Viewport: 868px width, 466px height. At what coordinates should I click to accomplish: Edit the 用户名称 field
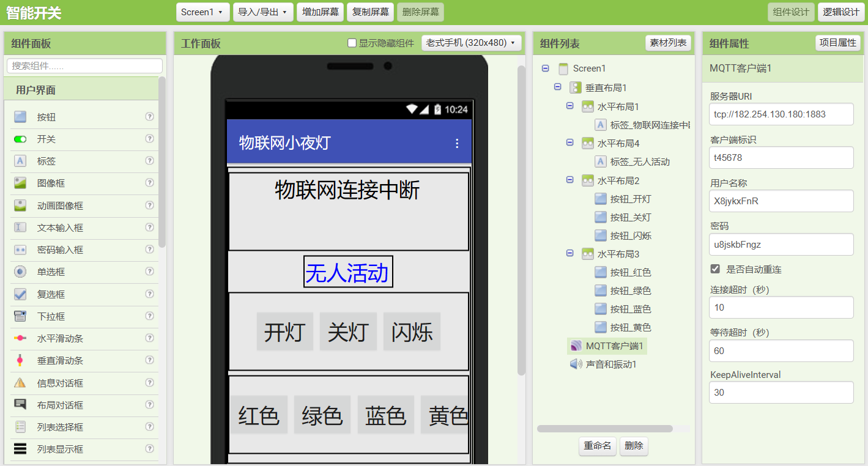pos(781,201)
